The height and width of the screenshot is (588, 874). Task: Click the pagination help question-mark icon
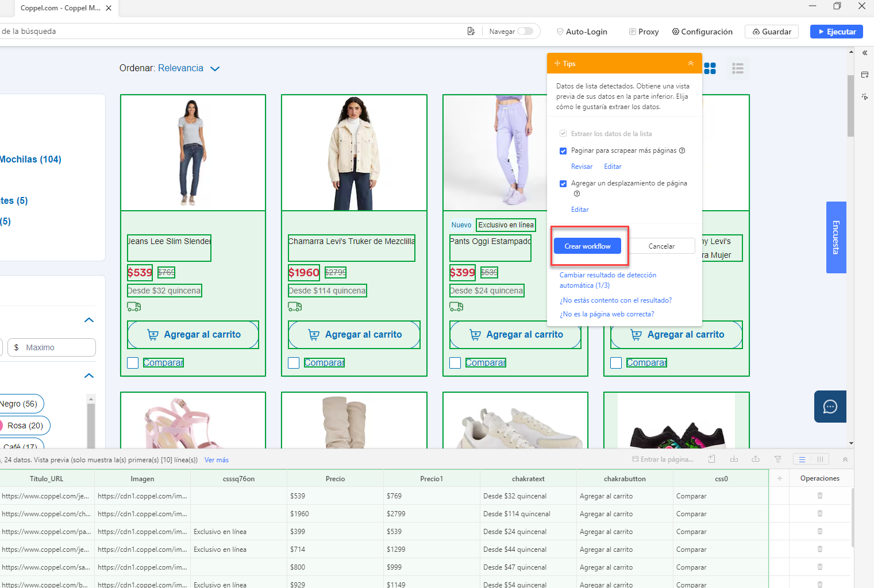click(x=682, y=150)
